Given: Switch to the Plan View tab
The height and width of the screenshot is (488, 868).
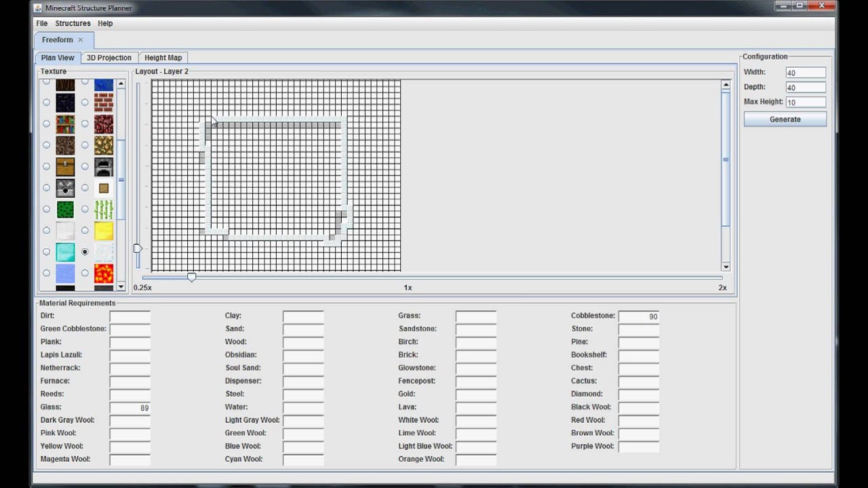Looking at the screenshot, I should (58, 58).
